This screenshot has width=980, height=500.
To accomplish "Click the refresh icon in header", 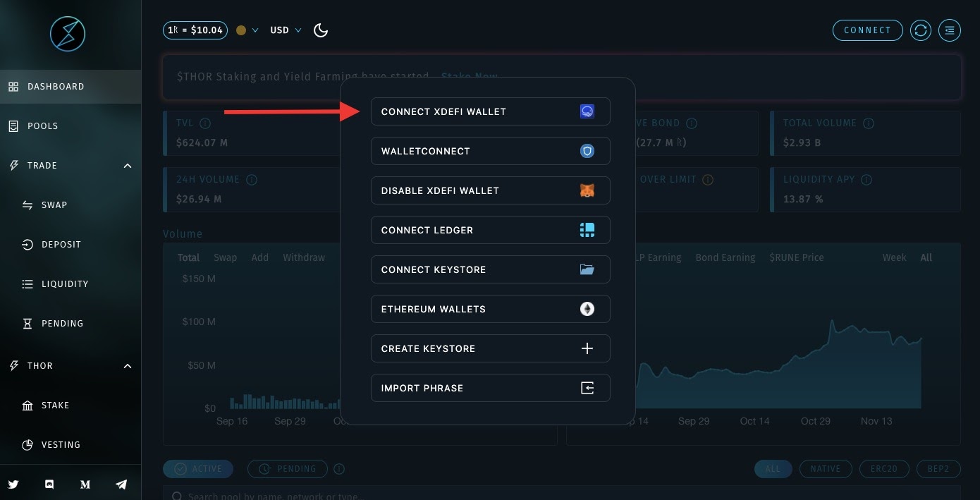I will coord(921,30).
